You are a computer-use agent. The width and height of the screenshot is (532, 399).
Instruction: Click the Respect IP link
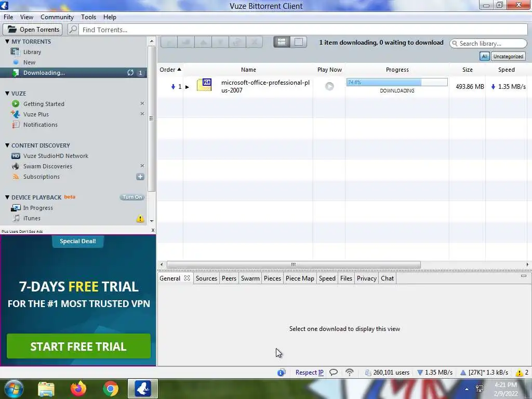point(310,373)
